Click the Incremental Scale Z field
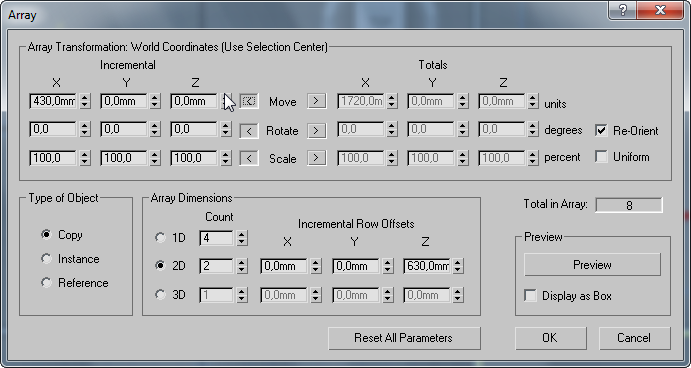 (x=194, y=158)
